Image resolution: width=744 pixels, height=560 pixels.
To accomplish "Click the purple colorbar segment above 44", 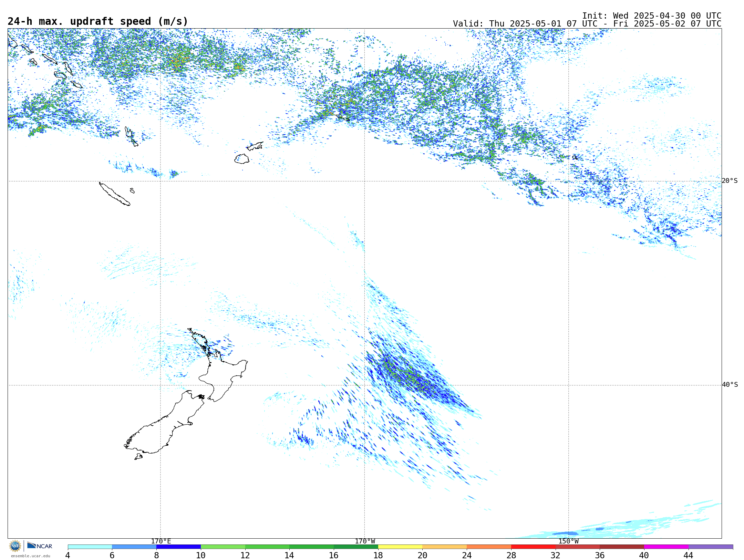I will tap(711, 547).
